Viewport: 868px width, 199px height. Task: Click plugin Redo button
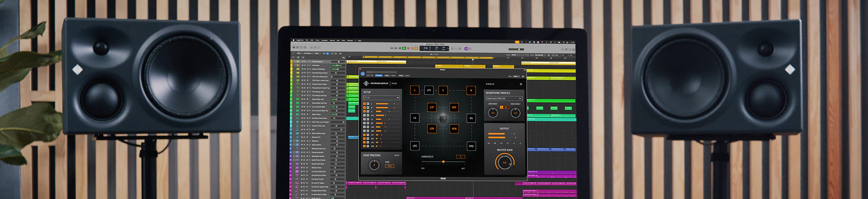click(407, 76)
